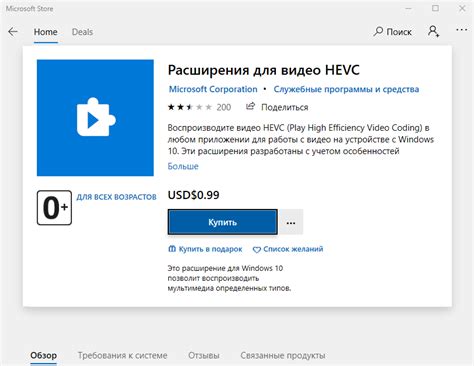The height and width of the screenshot is (366, 474).
Task: Maximize the Microsoft Store window
Action: pyautogui.click(x=435, y=8)
